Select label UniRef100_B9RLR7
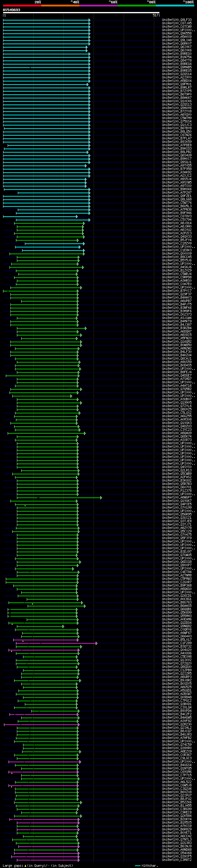The image size is (197, 868). [x=177, y=88]
